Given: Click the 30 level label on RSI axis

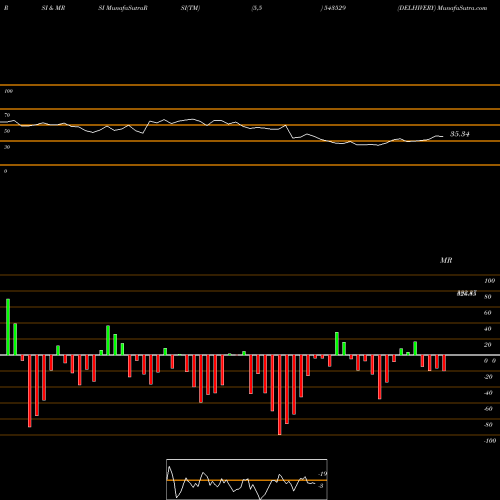Looking at the screenshot, I should click(x=7, y=147).
